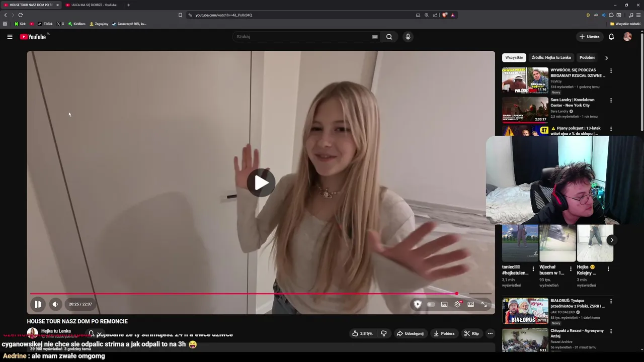Open the BIAŁORUŚ Tysiące przedmiotów thumbnail
This screenshot has width=644, height=362.
tap(525, 311)
